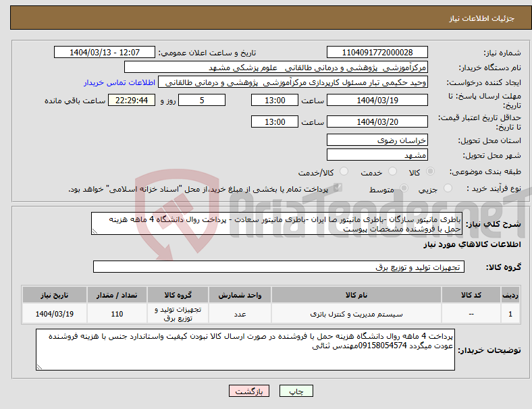Click the واحد شمارش column header
Screen dimensions: 532x409
240,295
